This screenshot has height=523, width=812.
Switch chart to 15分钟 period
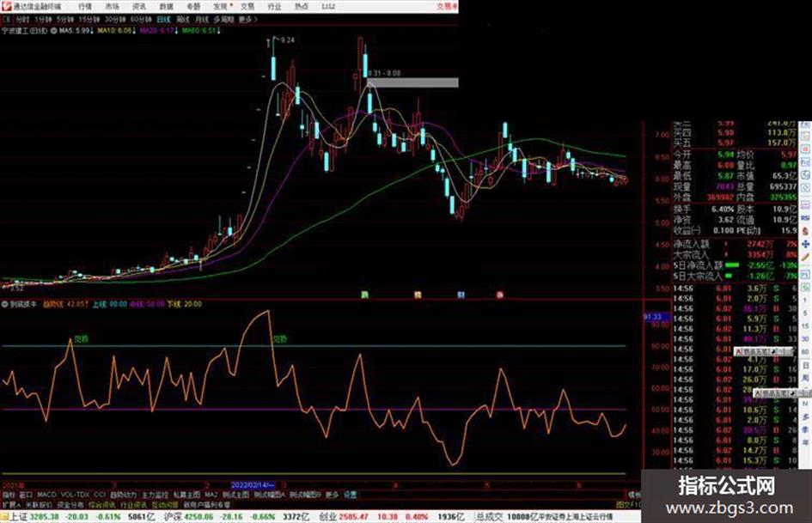tap(89, 19)
